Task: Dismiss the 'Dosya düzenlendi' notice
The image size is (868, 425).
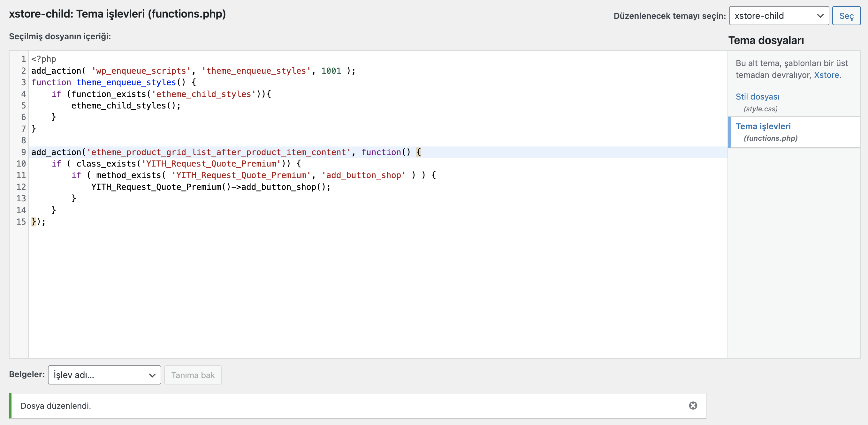Action: (x=693, y=406)
